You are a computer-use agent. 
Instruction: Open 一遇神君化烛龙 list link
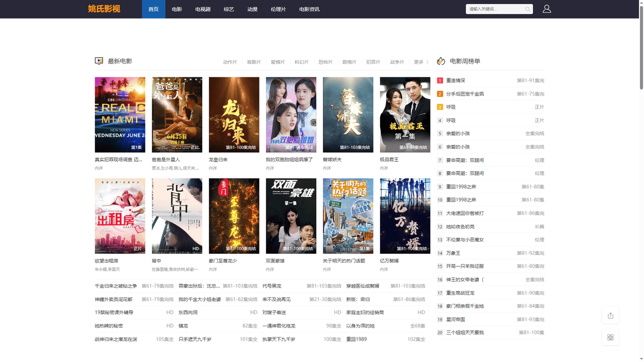[x=279, y=326]
